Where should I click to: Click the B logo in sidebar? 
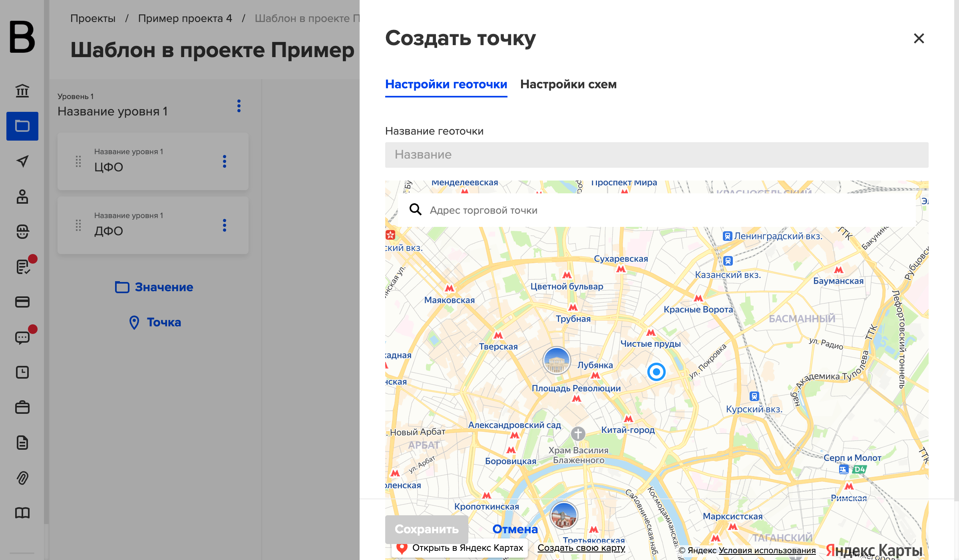point(22,37)
